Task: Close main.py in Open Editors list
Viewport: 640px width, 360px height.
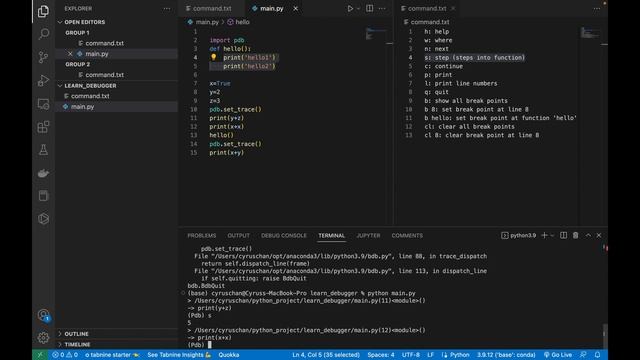Action: point(70,53)
